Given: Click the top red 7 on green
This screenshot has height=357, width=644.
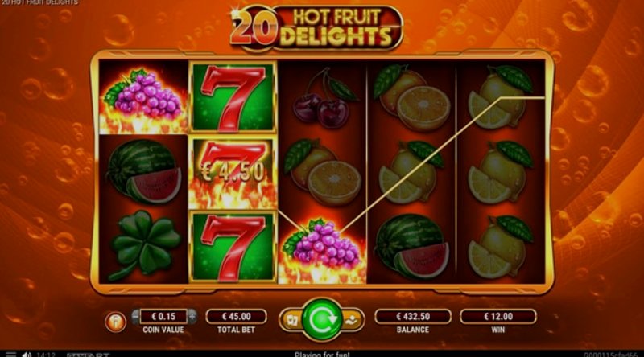Looking at the screenshot, I should [233, 97].
